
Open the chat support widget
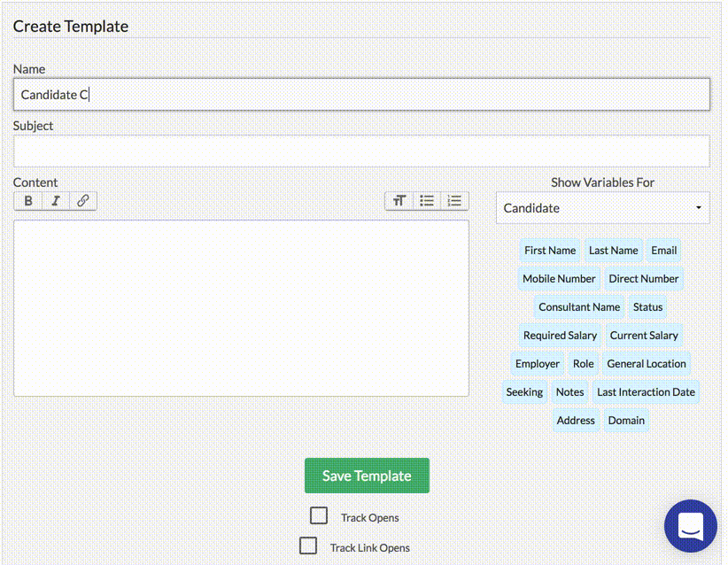[x=690, y=526]
